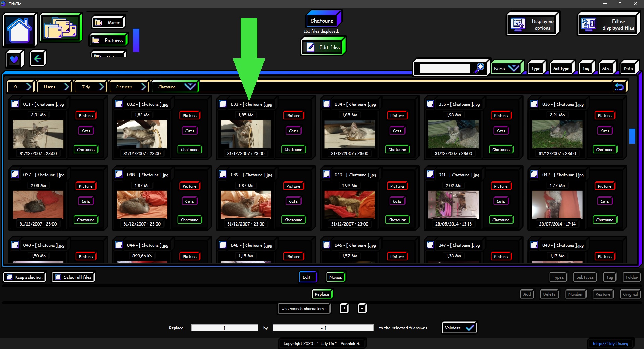Go back with the left arrow icon

pyautogui.click(x=38, y=59)
